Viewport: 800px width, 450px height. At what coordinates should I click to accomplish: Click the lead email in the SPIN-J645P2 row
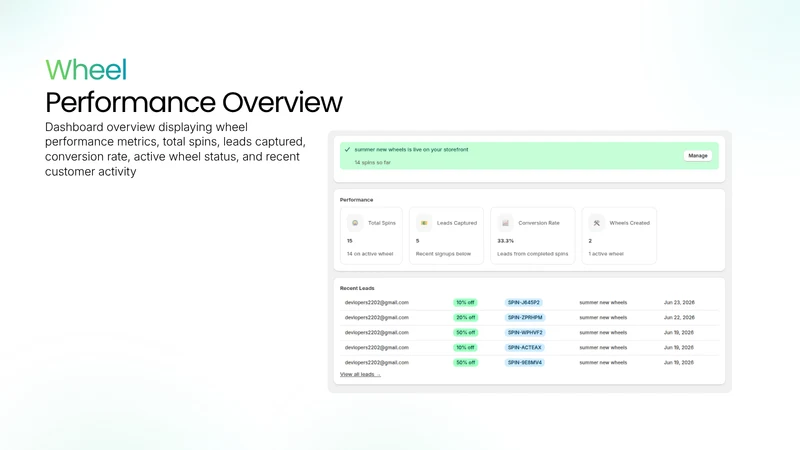click(377, 303)
